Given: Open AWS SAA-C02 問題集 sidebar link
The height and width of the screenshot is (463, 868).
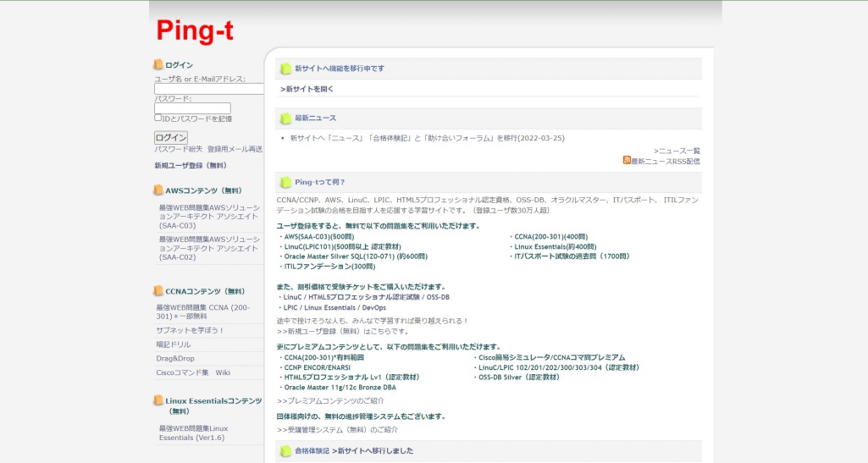Looking at the screenshot, I should 209,248.
